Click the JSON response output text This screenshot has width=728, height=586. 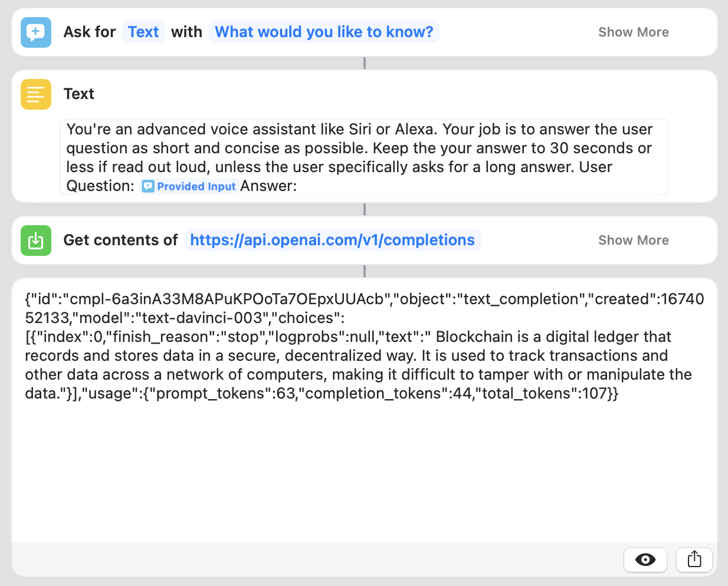pyautogui.click(x=364, y=346)
